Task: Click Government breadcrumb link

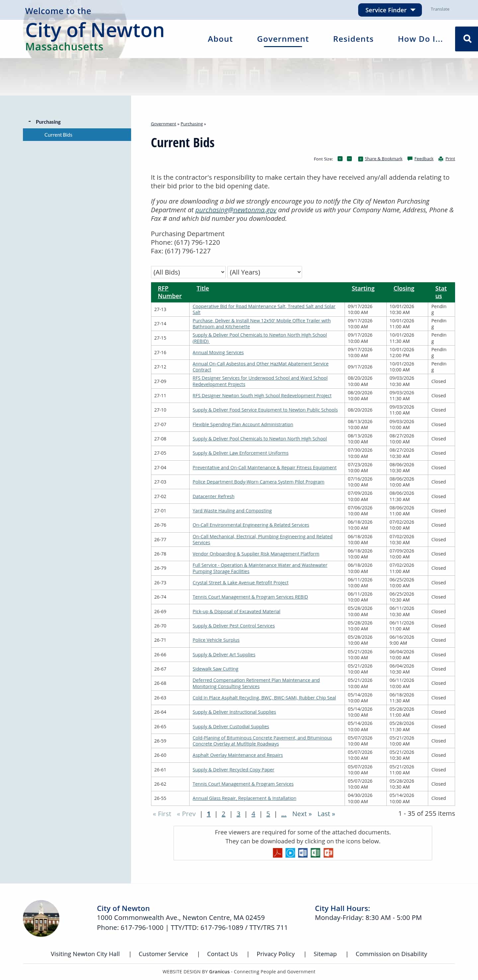Action: click(163, 124)
